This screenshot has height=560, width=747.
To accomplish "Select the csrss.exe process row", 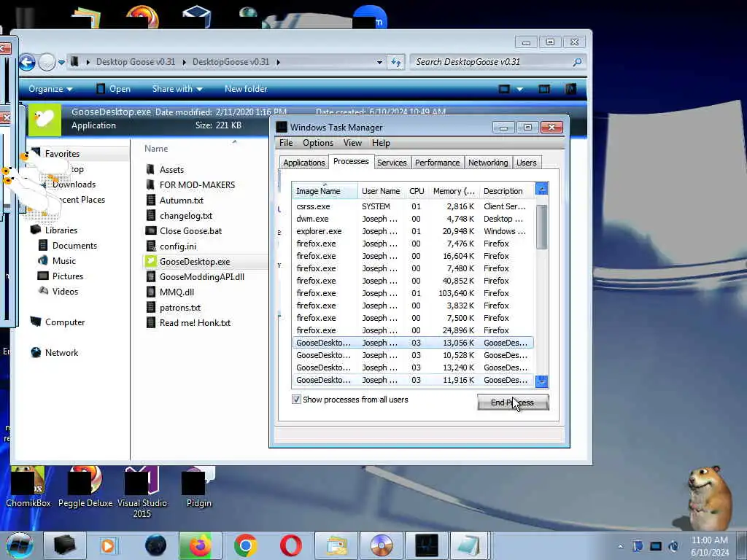I will pos(413,206).
